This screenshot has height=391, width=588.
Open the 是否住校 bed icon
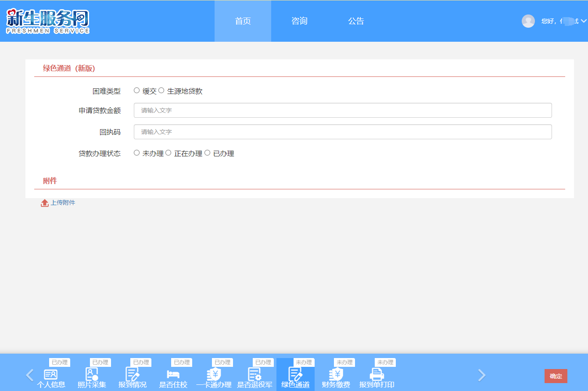173,375
